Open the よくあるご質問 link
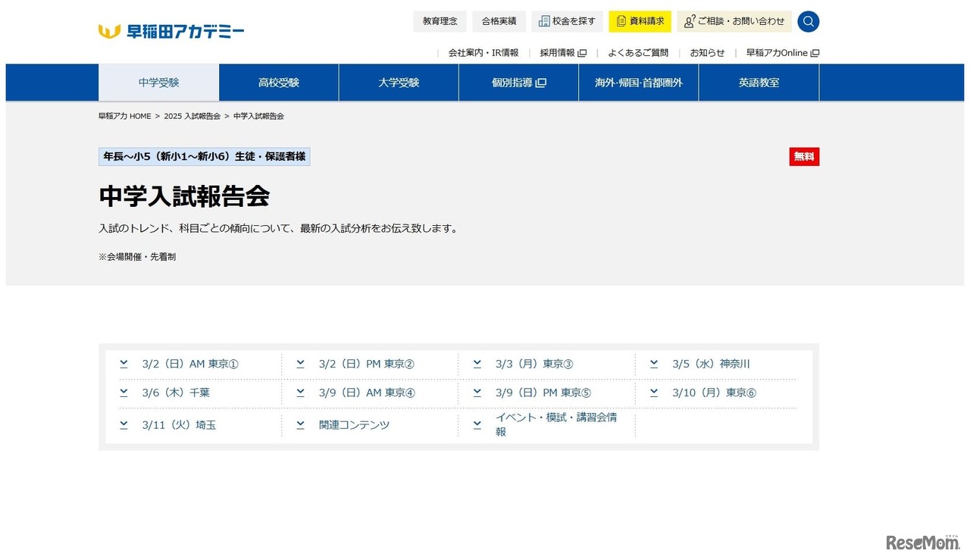Viewport: 970px width, 560px height. [638, 53]
